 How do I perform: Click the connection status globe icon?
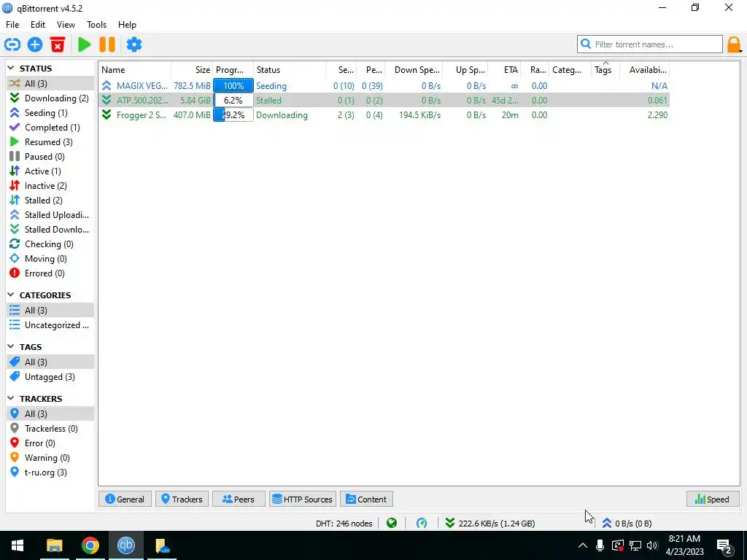coord(392,524)
